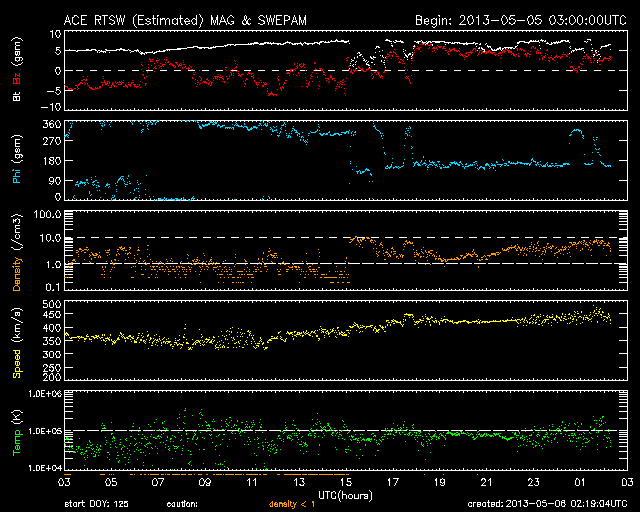Click the '19' hour tick label

pyautogui.click(x=440, y=482)
